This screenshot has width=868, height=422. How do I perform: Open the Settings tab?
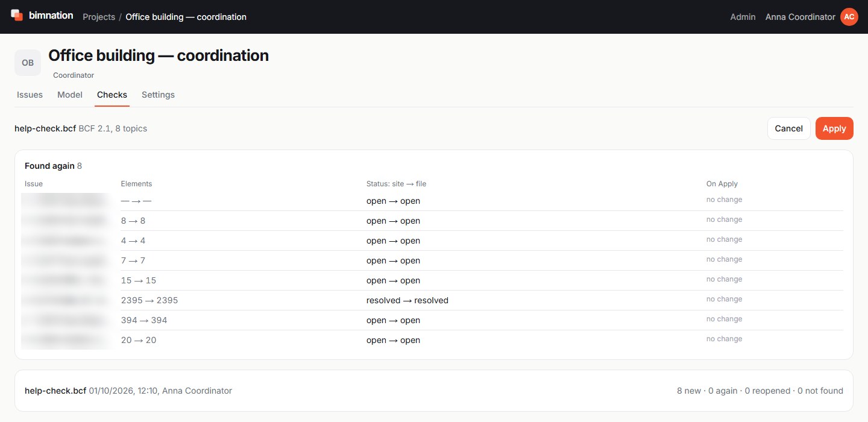click(158, 95)
